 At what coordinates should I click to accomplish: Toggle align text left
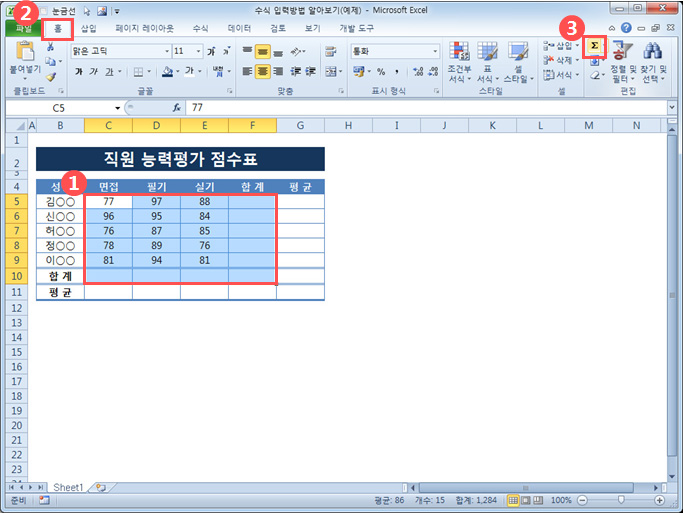[x=247, y=71]
